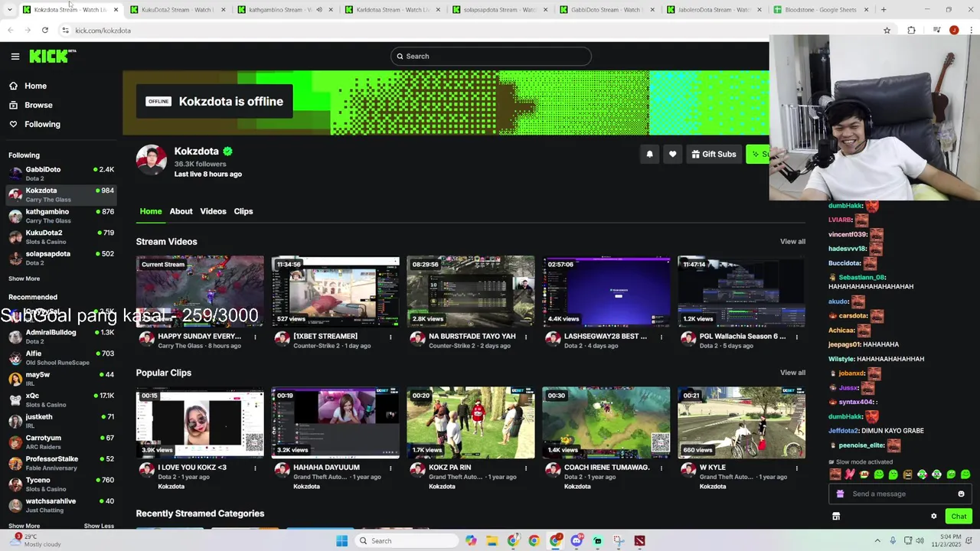Reload the page with browser refresh
The height and width of the screenshot is (551, 980).
(45, 31)
